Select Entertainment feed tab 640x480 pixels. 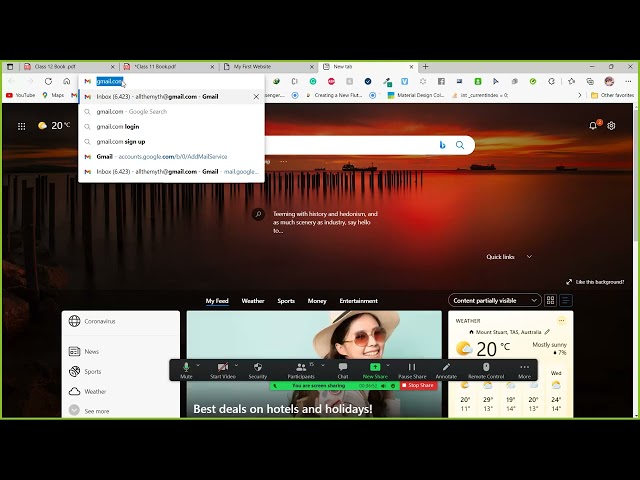[x=358, y=301]
